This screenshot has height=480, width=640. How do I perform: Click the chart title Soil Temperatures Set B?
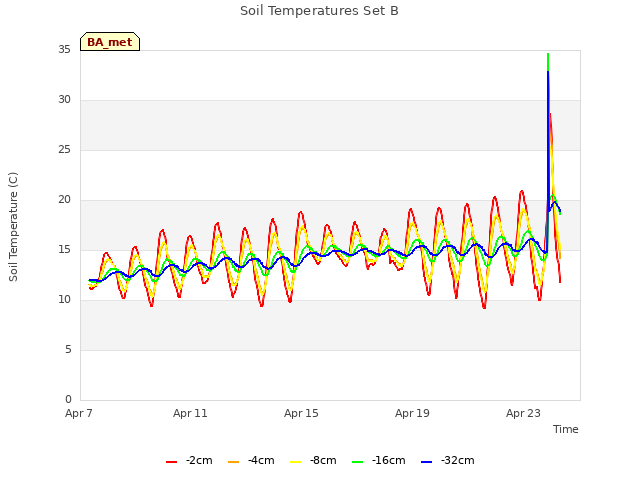(x=319, y=11)
